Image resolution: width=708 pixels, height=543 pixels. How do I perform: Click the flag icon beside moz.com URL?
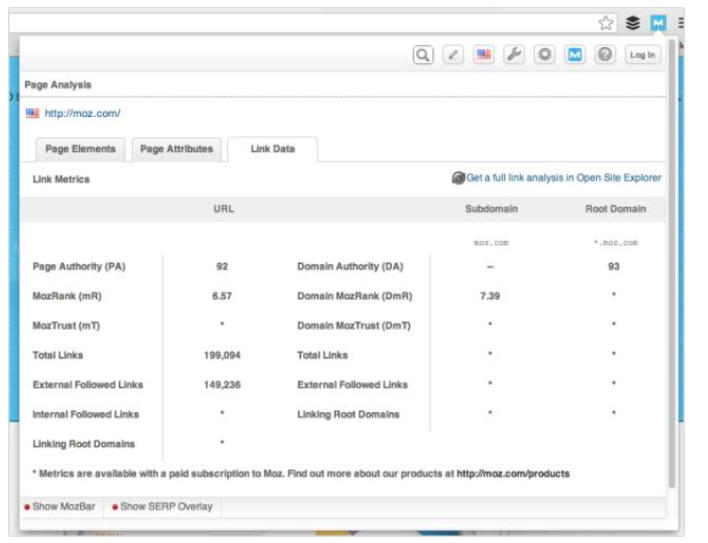point(33,113)
